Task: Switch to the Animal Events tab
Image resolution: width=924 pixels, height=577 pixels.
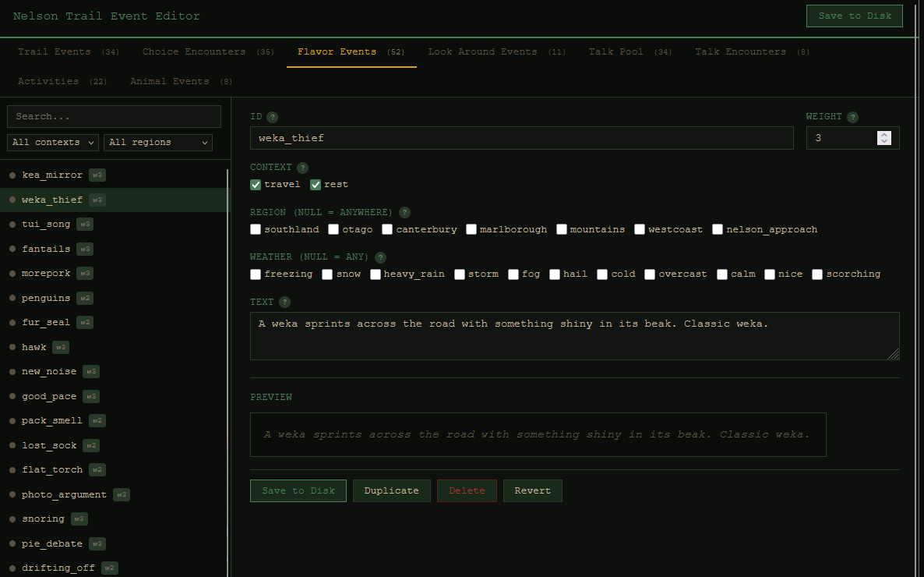Action: 181,81
